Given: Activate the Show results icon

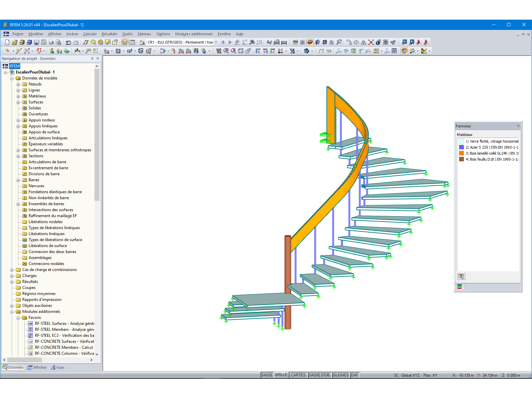Looking at the screenshot, I should tap(252, 42).
